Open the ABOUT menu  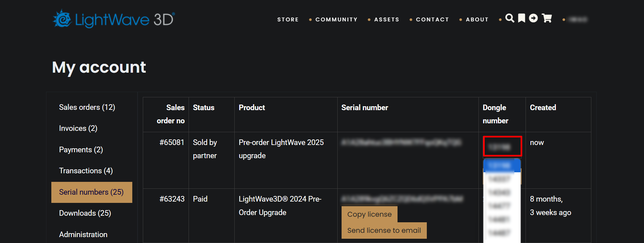point(477,19)
